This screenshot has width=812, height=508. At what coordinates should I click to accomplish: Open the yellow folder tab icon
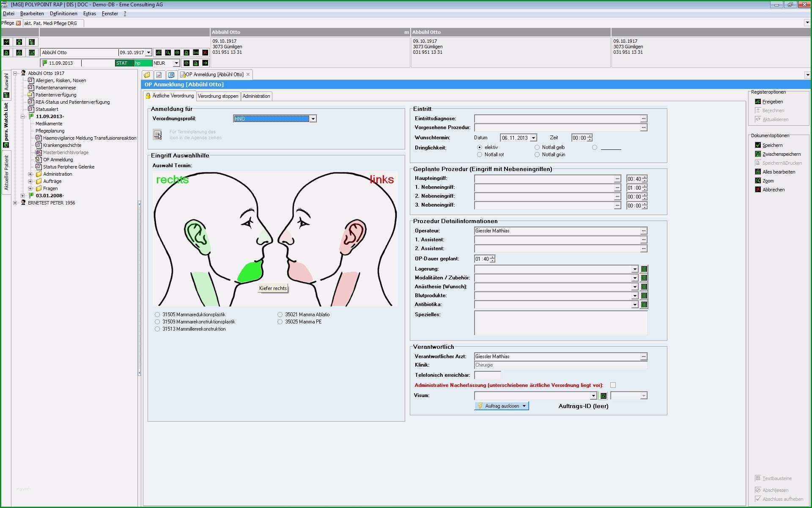click(x=147, y=75)
